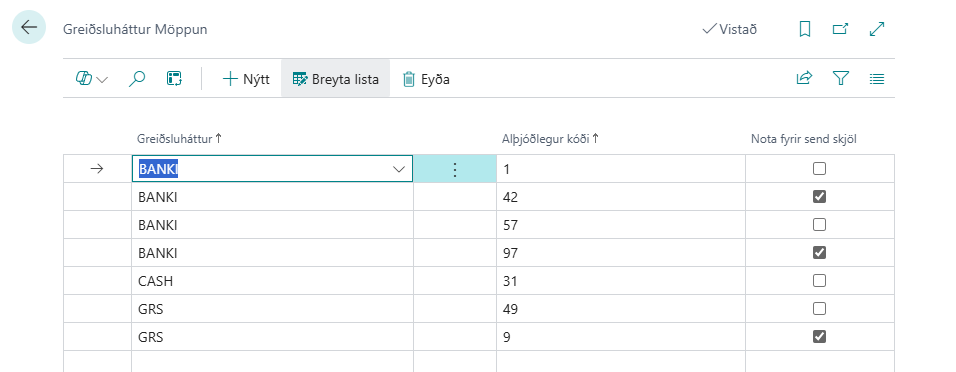This screenshot has height=372, width=956.
Task: Select the GRS cell in the code 9 row
Action: 273,337
